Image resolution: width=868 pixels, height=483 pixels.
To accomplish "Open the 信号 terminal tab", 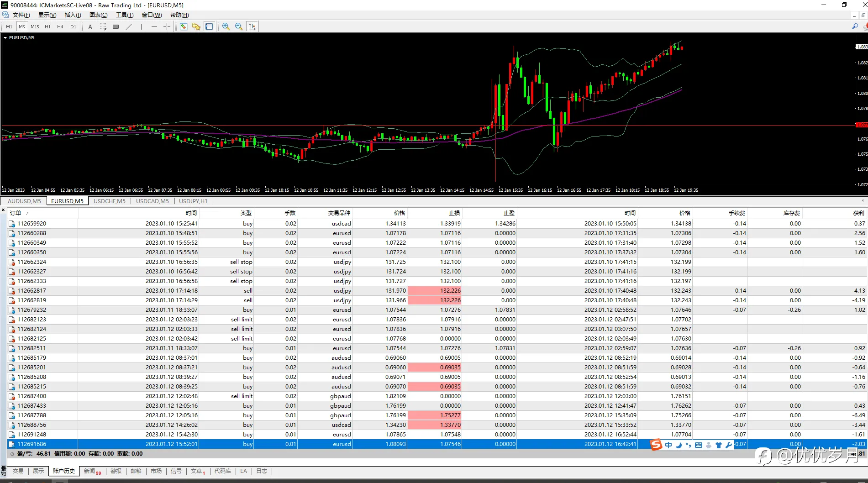I will click(x=176, y=471).
